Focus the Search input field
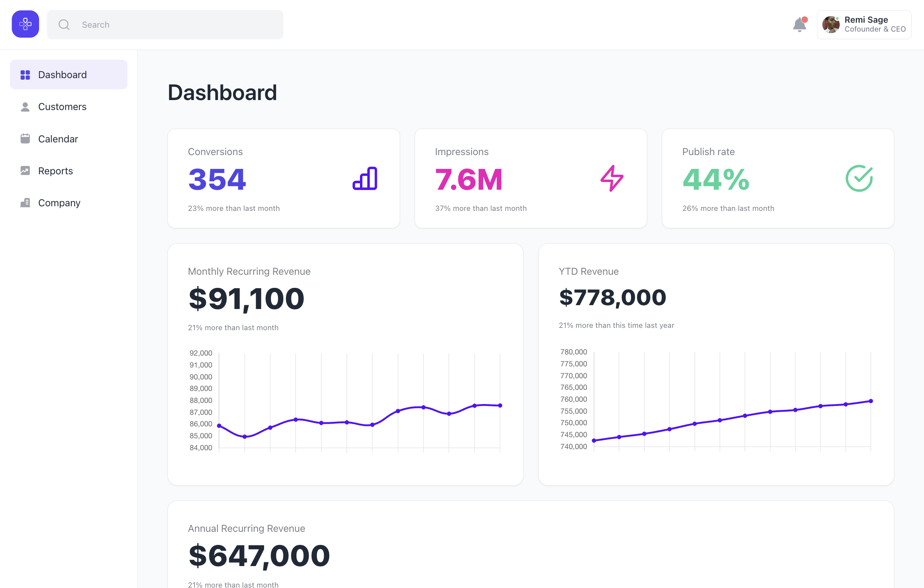Viewport: 924px width, 588px height. [165, 25]
